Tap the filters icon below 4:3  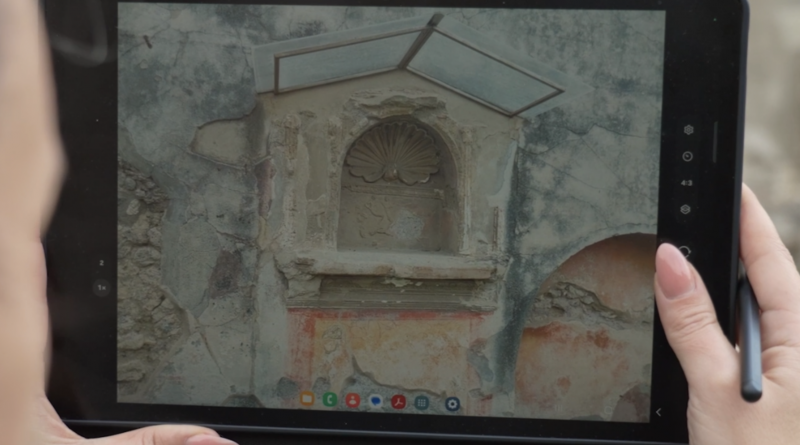coord(686,209)
